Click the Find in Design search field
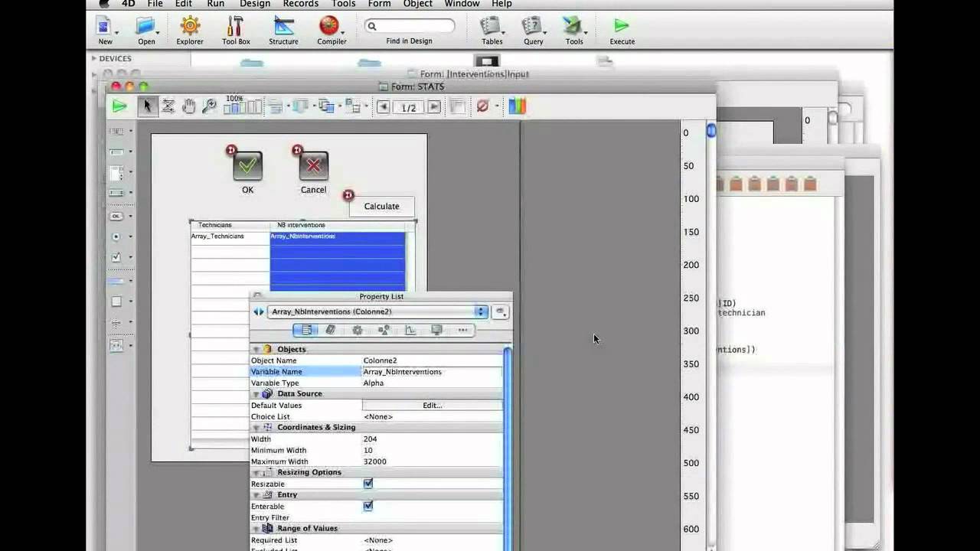 409,26
